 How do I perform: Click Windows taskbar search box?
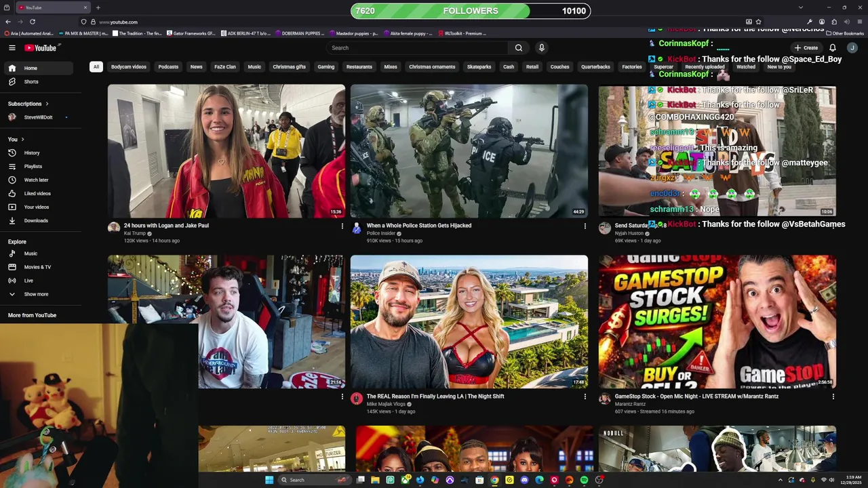pyautogui.click(x=316, y=480)
